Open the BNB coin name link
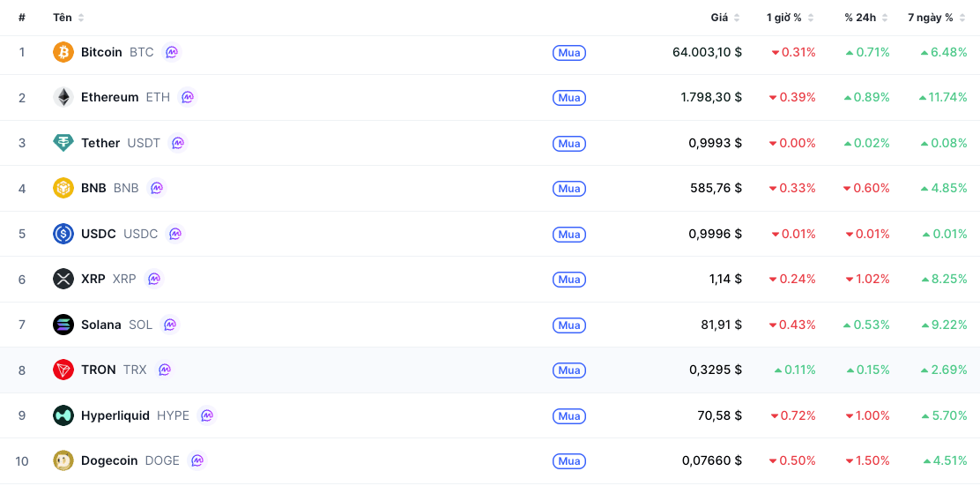Image resolution: width=980 pixels, height=486 pixels. pos(93,188)
